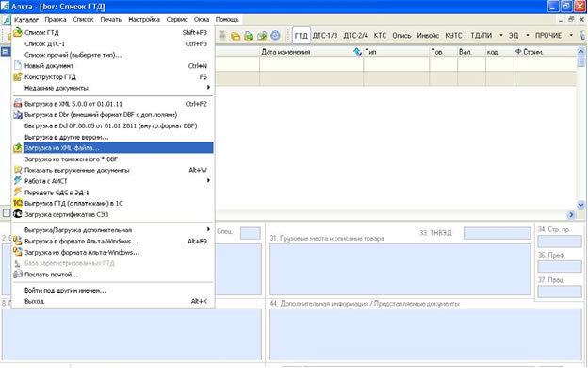Screen dimensions: 588x368
Task: Switch to the Опись tab
Action: [x=401, y=35]
